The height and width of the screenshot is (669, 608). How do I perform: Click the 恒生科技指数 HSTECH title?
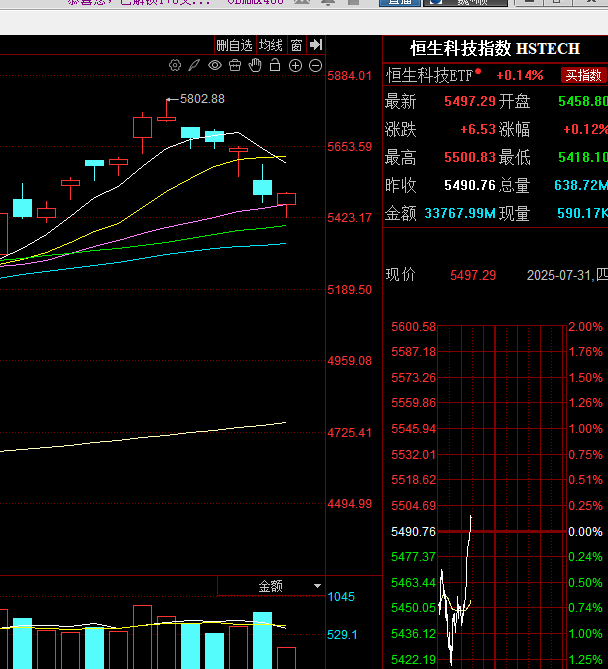tap(495, 49)
